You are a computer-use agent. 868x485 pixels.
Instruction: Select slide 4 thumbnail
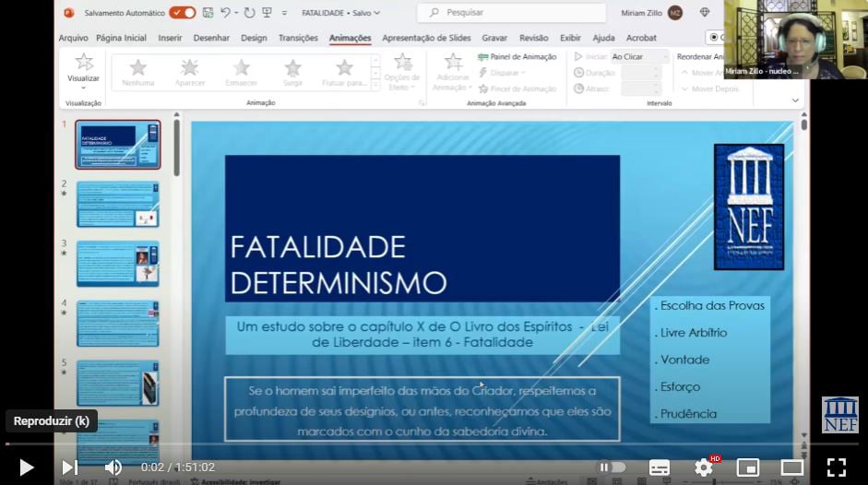tap(118, 324)
